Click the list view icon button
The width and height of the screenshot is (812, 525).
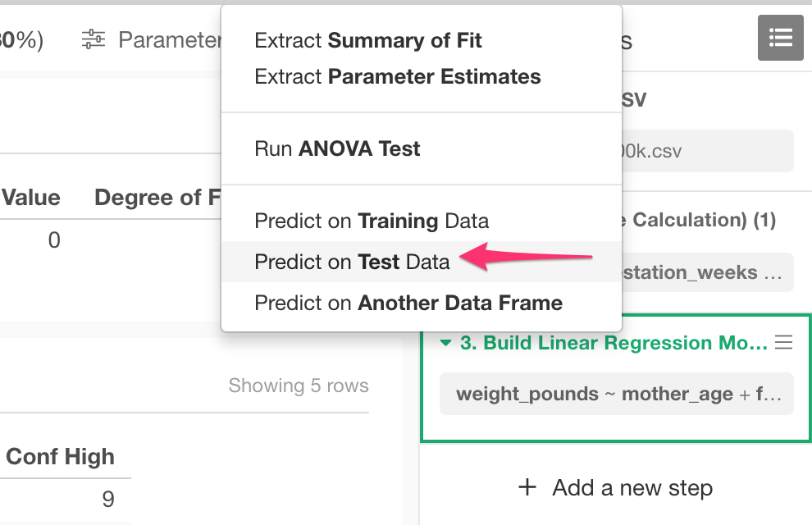(x=780, y=38)
